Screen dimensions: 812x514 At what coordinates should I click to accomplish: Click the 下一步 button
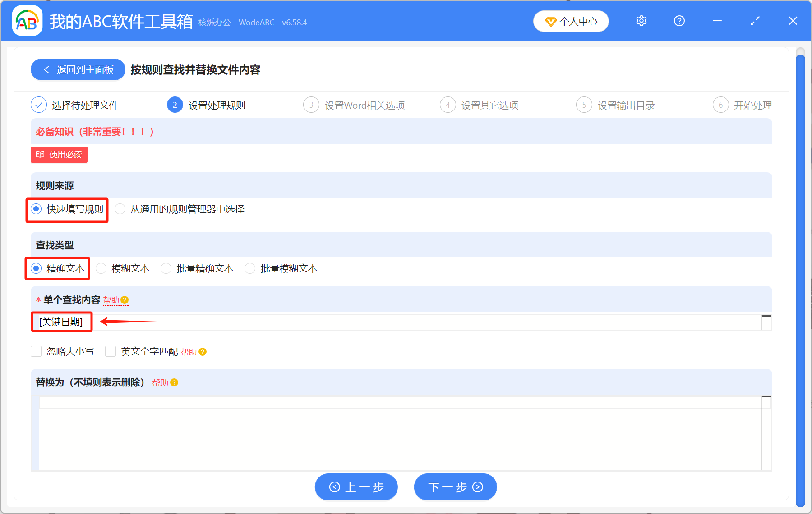click(x=455, y=487)
